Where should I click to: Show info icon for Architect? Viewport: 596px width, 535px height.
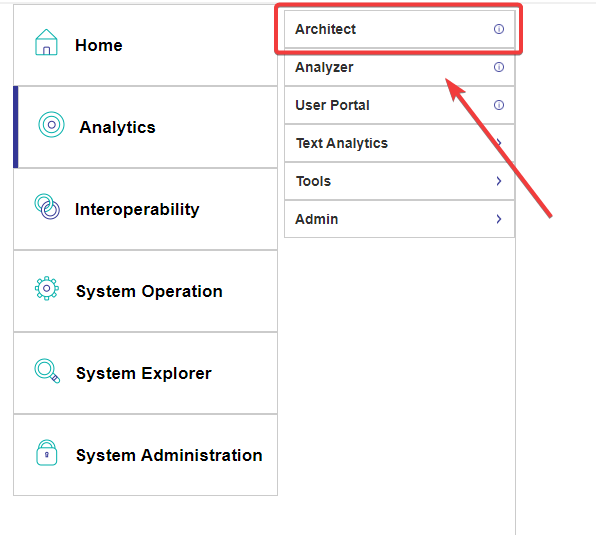pyautogui.click(x=499, y=29)
